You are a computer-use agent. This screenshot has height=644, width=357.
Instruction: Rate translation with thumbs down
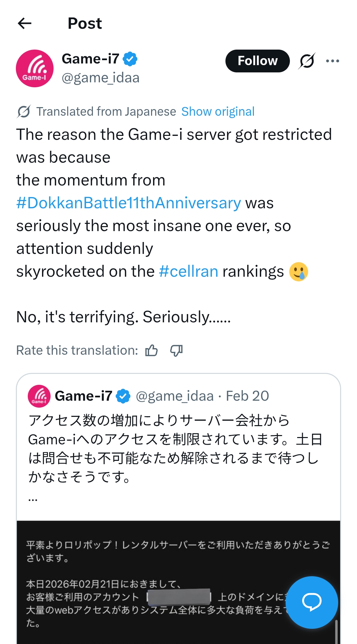pos(176,350)
